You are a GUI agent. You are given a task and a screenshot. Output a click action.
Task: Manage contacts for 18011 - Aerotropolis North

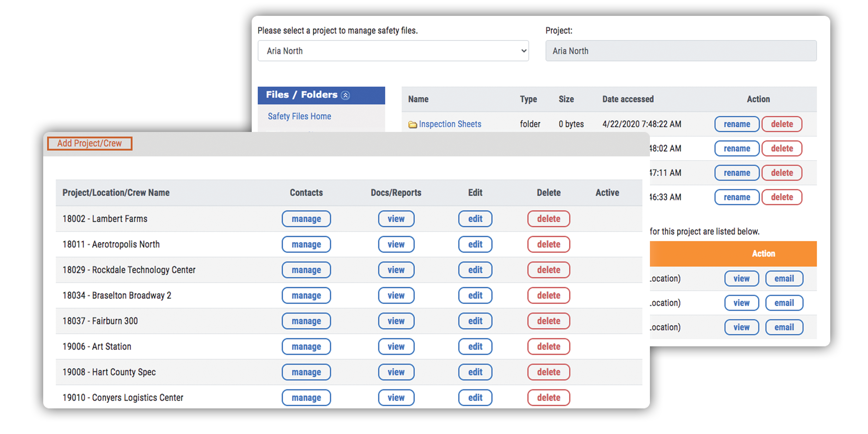306,244
